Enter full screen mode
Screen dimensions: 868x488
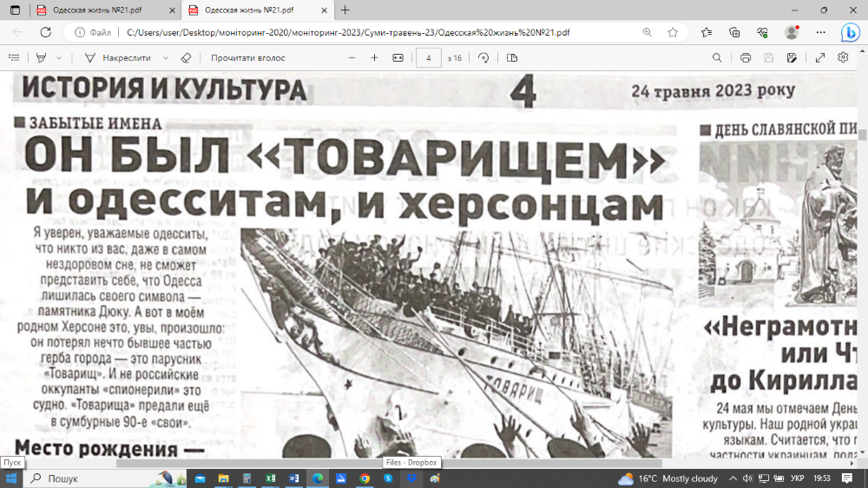pyautogui.click(x=820, y=57)
